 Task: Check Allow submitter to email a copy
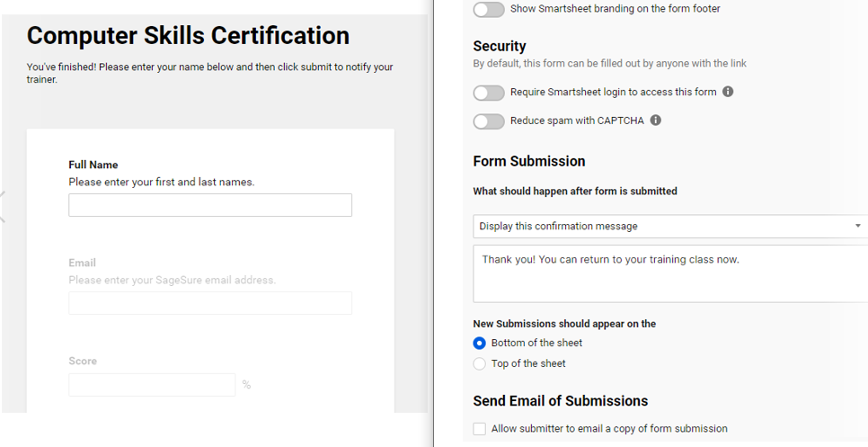pos(480,429)
